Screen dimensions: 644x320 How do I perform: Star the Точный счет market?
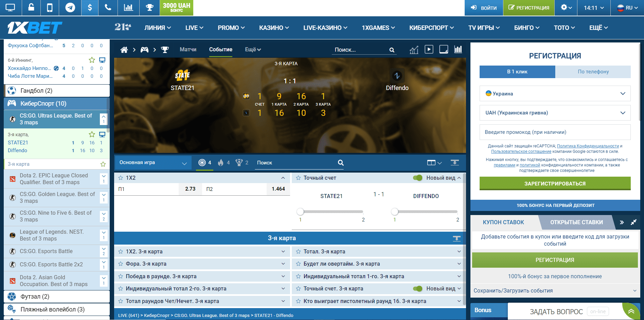coord(298,178)
